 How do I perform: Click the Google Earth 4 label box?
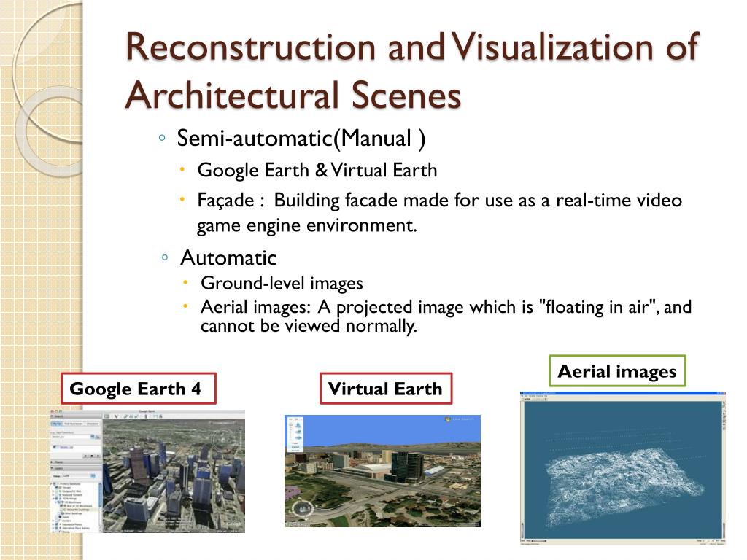[x=139, y=389]
